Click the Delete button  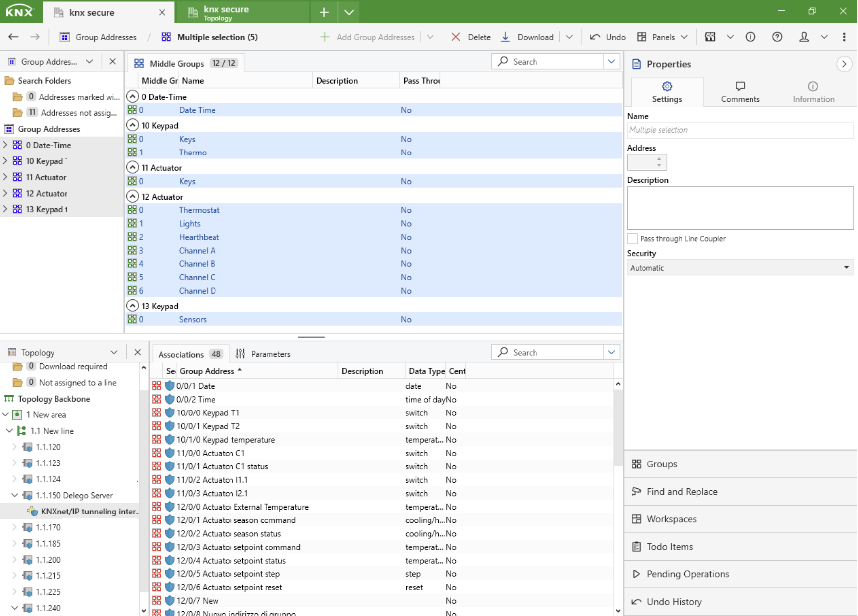(x=471, y=37)
